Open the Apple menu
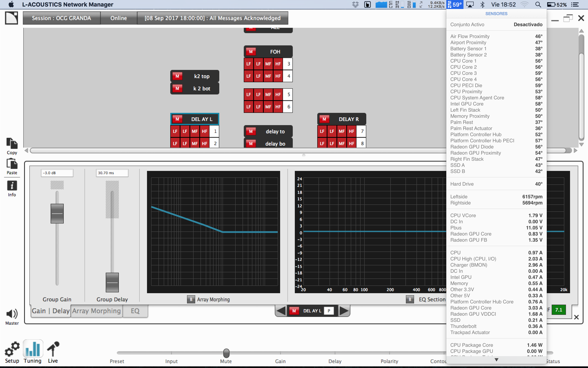The width and height of the screenshot is (588, 368). click(11, 4)
